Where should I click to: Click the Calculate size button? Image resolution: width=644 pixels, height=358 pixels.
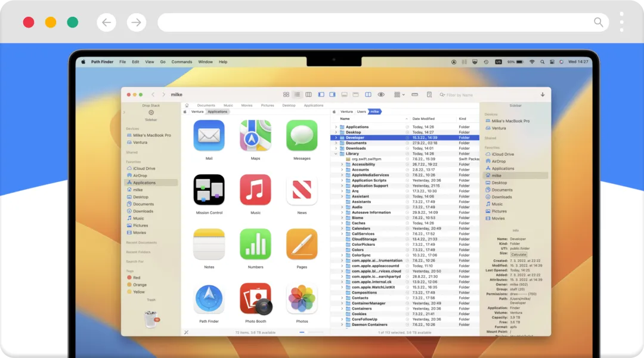519,254
